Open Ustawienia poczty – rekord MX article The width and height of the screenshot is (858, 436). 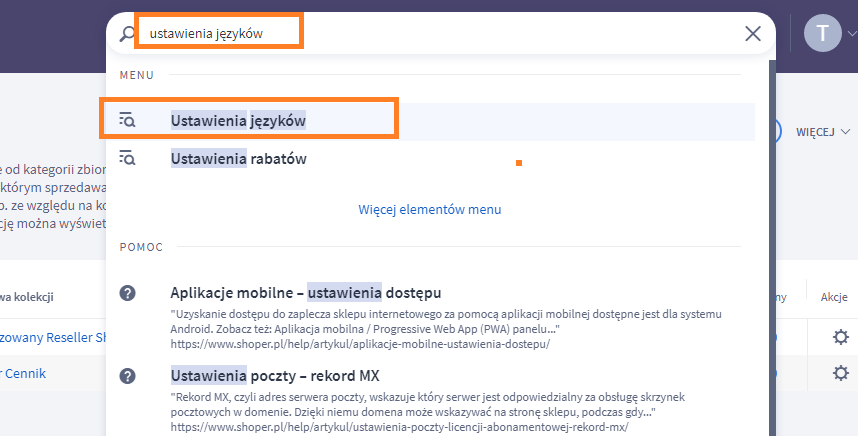tap(275, 376)
